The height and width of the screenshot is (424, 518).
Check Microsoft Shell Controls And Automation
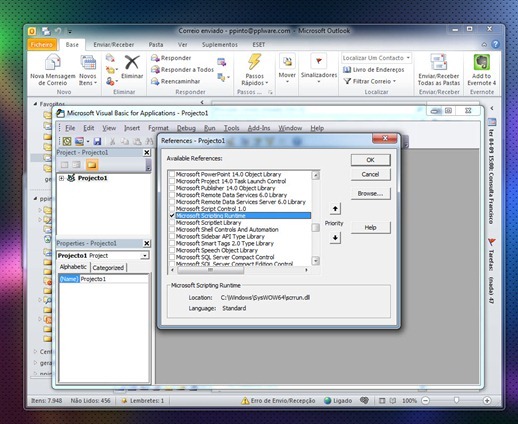(172, 230)
